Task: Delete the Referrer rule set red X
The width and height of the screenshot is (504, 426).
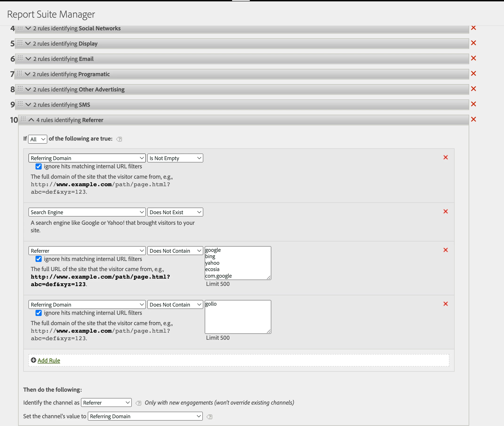Action: (473, 119)
